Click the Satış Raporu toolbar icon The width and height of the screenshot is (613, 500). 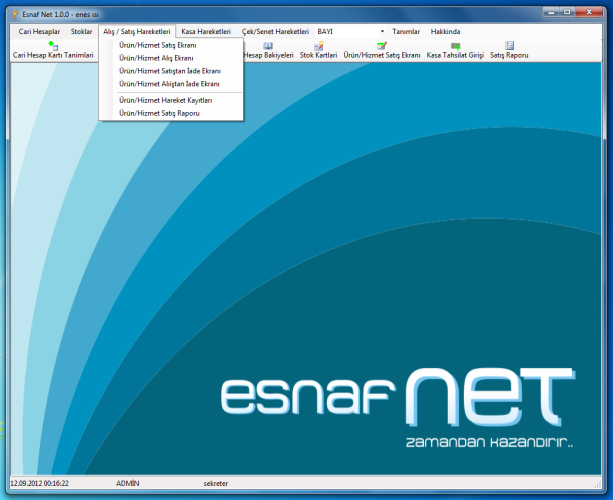[509, 46]
